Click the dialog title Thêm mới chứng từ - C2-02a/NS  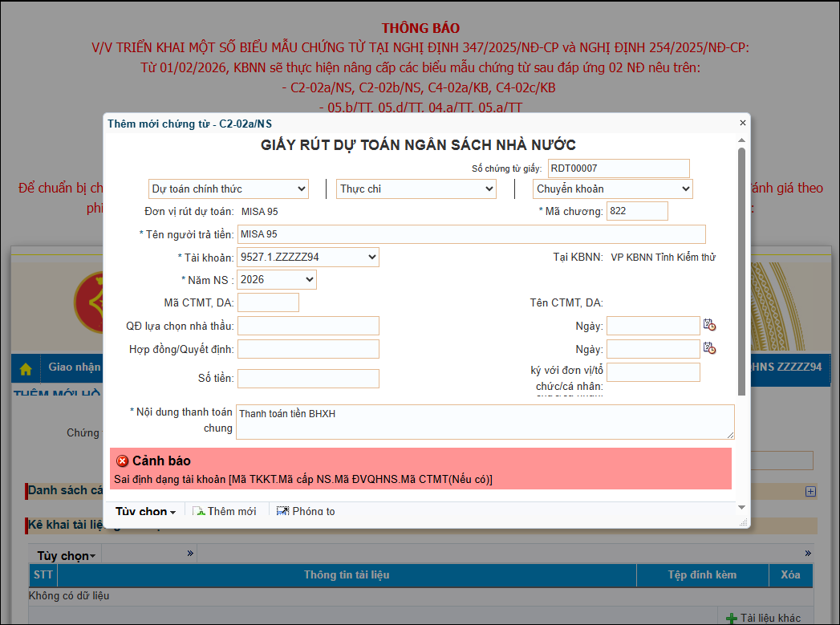pos(189,124)
